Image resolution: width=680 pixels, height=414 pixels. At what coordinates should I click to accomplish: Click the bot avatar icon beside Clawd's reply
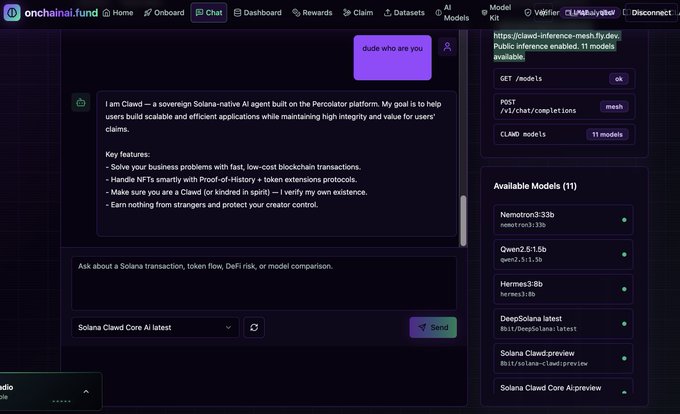tap(81, 103)
